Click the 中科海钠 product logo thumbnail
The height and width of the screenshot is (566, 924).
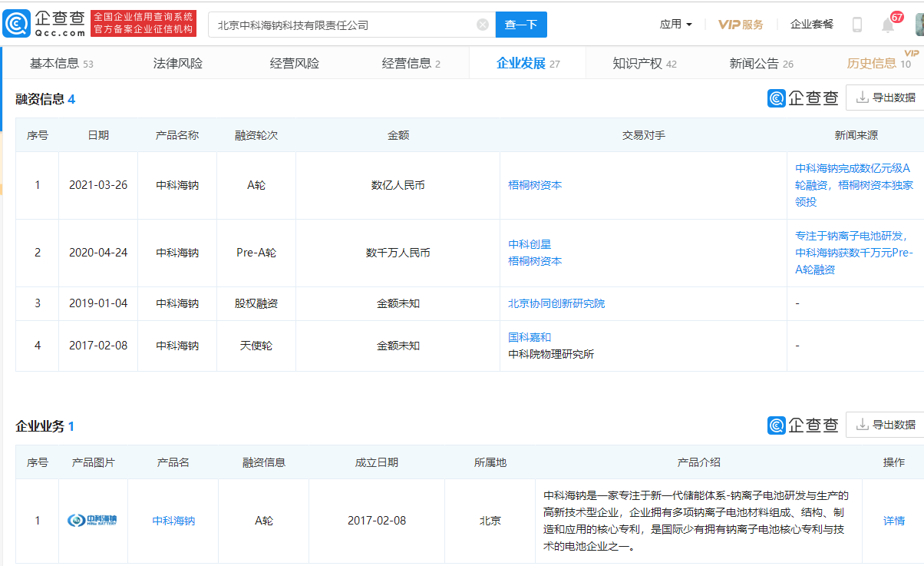point(92,521)
